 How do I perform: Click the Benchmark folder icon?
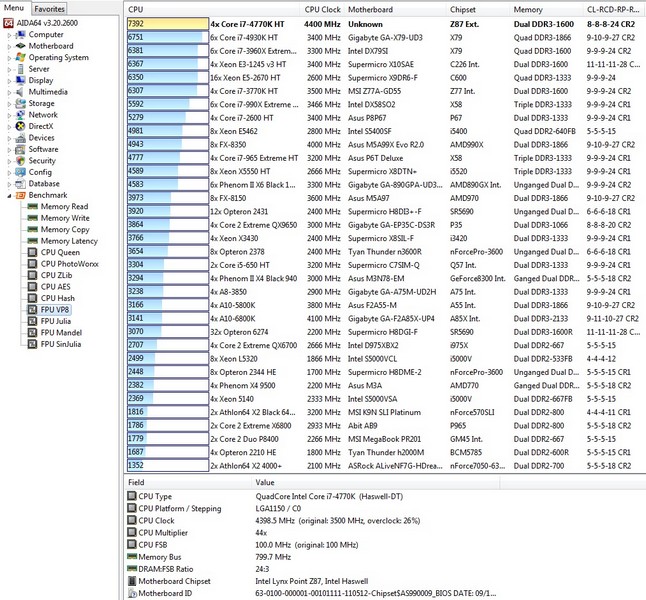pyautogui.click(x=21, y=195)
